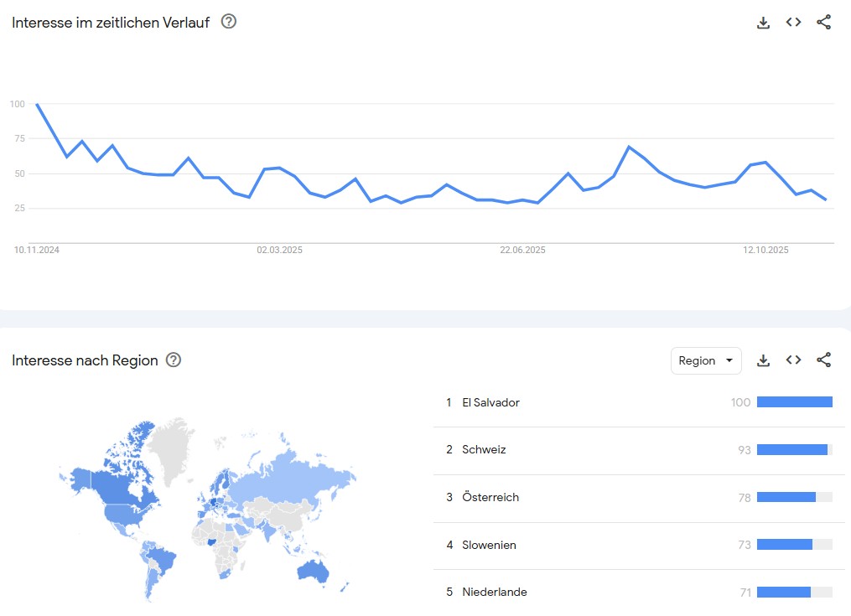Click the Schweiz interest bar
851x616 pixels.
click(x=792, y=450)
